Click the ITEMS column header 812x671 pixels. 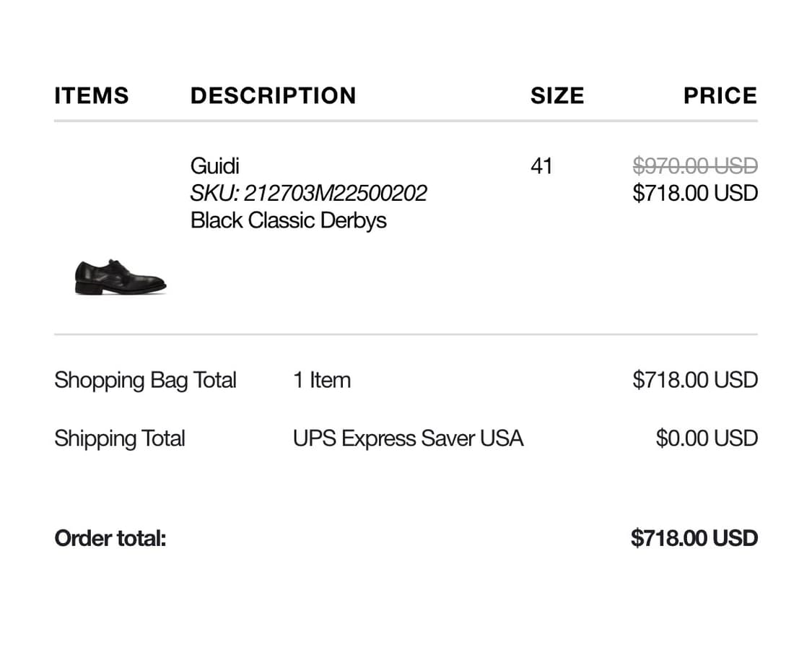[x=91, y=95]
